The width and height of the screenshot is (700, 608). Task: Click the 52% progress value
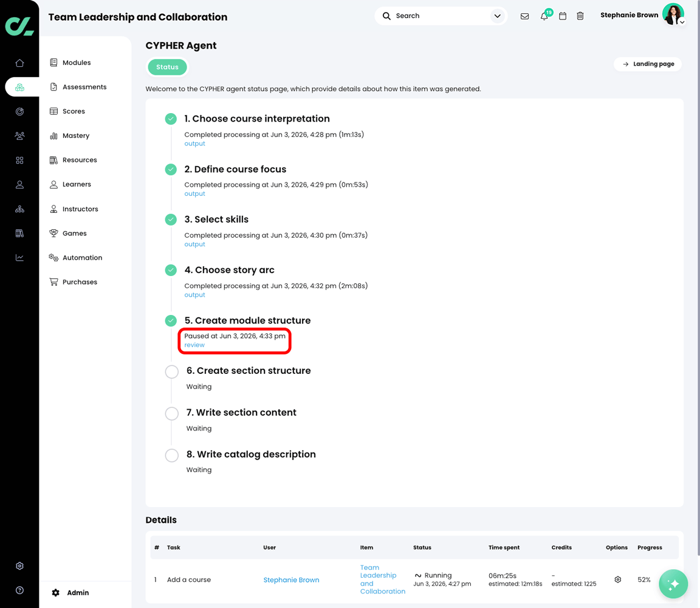(643, 579)
